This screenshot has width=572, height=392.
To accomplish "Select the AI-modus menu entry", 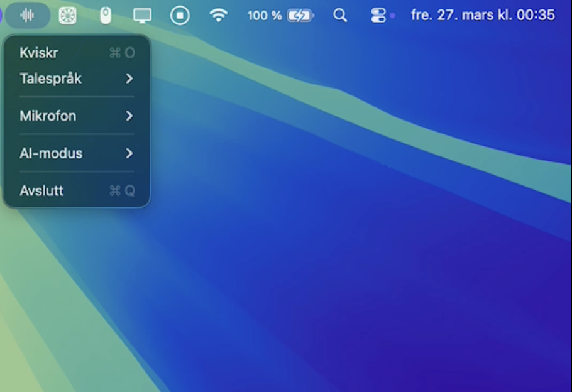I will click(x=52, y=153).
